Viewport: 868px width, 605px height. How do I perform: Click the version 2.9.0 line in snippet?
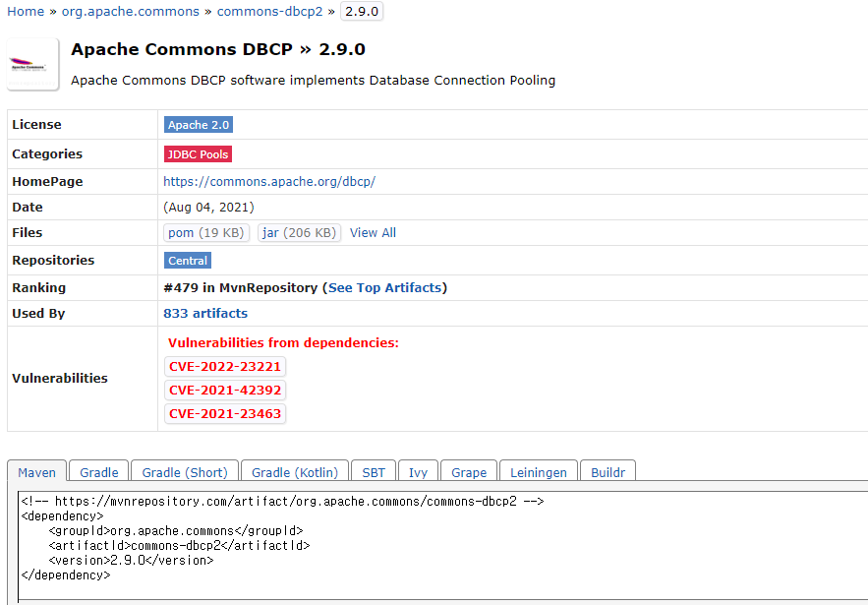(x=131, y=560)
